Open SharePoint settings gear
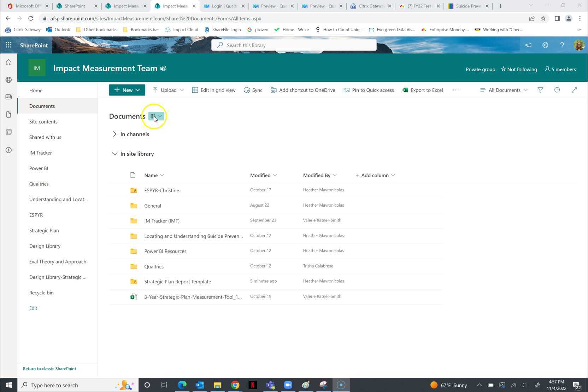 (x=545, y=45)
